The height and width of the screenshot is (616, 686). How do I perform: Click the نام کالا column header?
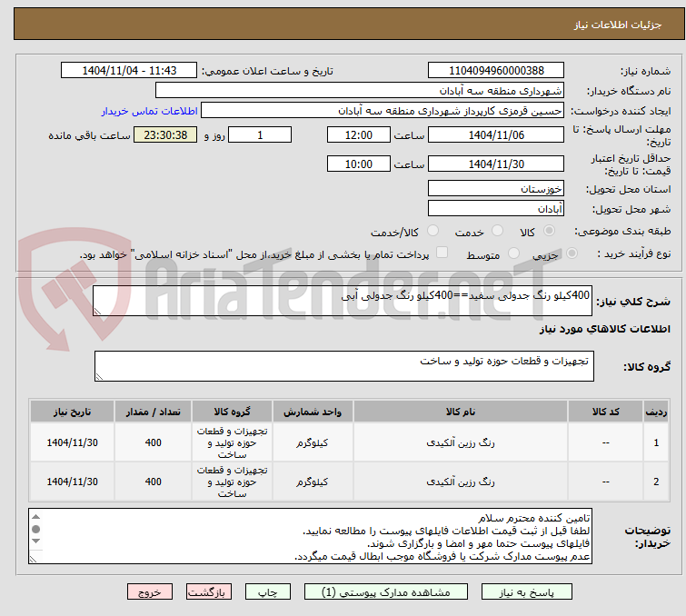pyautogui.click(x=461, y=412)
